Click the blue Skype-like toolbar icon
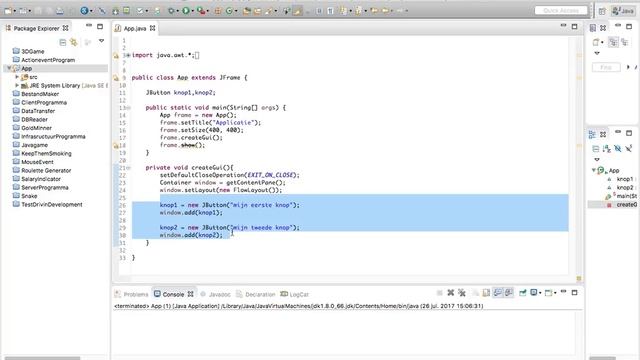Viewport: 640px width, 360px height. 84,11
